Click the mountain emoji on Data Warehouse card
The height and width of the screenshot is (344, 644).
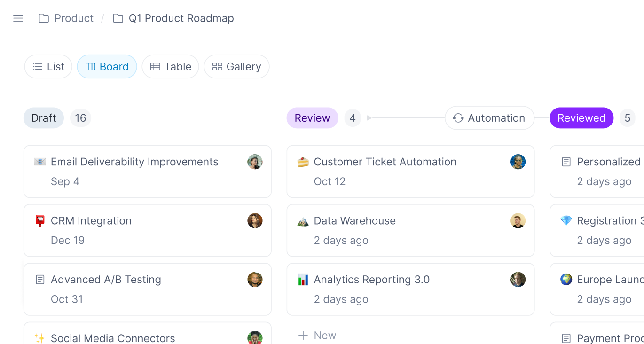[303, 221]
